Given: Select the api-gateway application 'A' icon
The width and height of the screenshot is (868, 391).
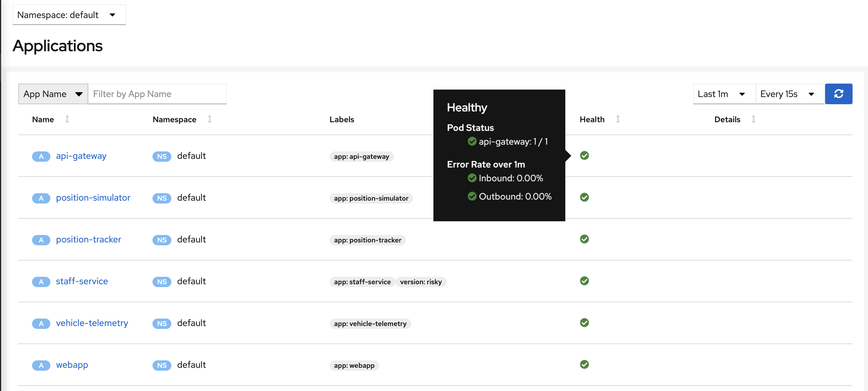Looking at the screenshot, I should [x=41, y=156].
